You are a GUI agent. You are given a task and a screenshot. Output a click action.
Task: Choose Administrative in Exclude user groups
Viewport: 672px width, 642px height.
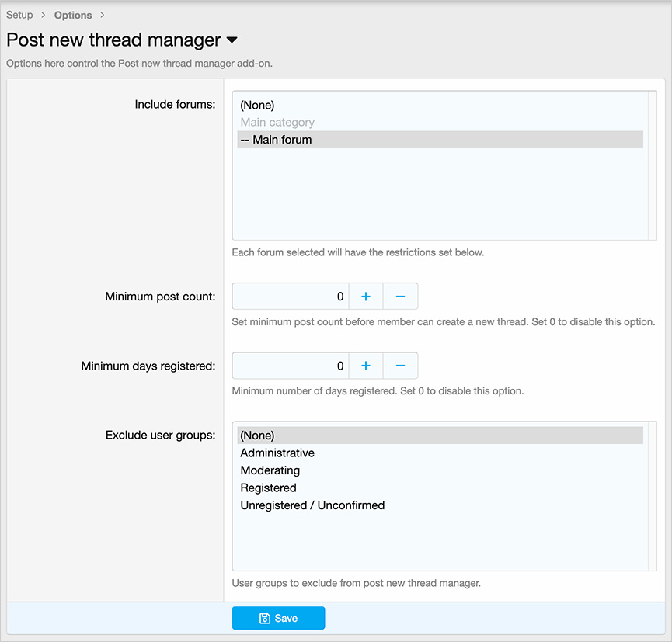click(277, 453)
